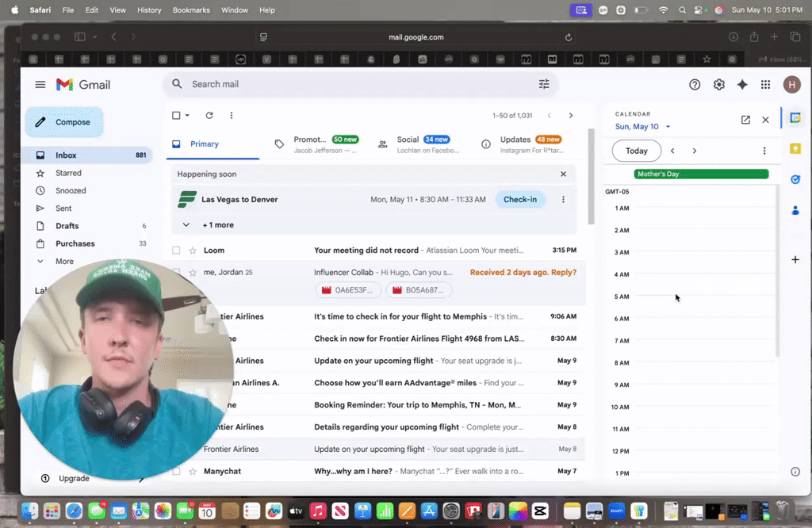This screenshot has height=528, width=812.
Task: Open the Mother's Day calendar event
Action: click(x=701, y=174)
